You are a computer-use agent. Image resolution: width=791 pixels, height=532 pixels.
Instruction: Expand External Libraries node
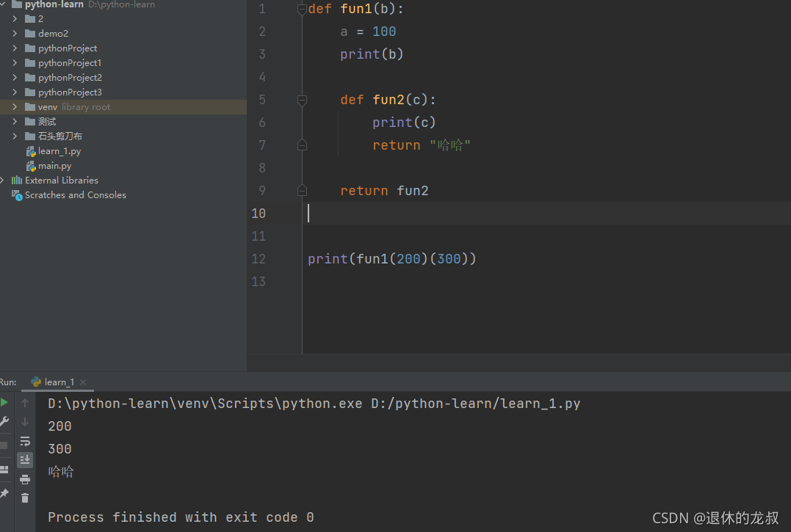coord(2,180)
